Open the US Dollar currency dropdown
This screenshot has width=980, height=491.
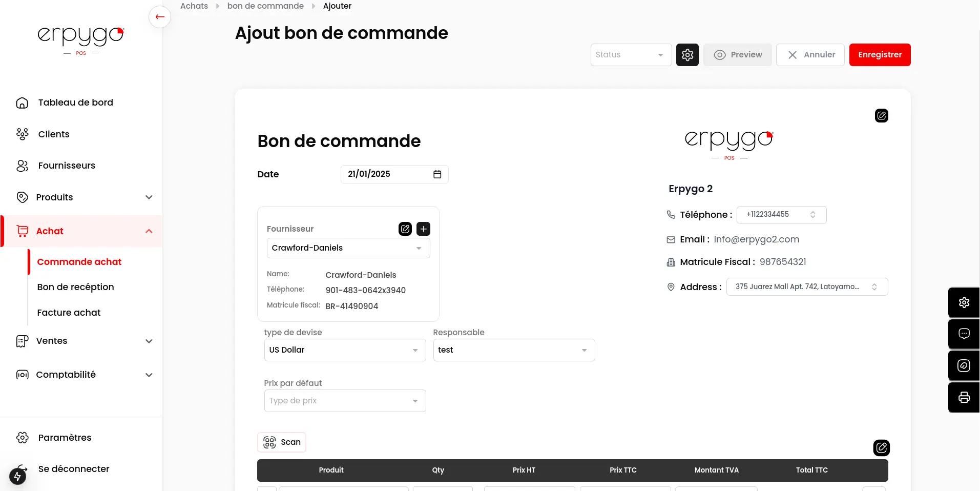344,350
